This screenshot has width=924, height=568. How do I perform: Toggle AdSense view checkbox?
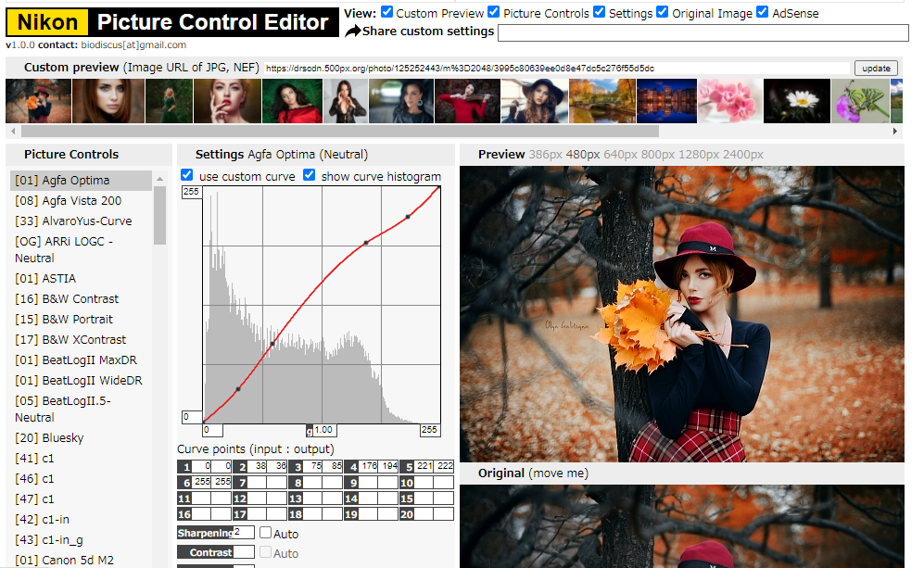click(763, 12)
